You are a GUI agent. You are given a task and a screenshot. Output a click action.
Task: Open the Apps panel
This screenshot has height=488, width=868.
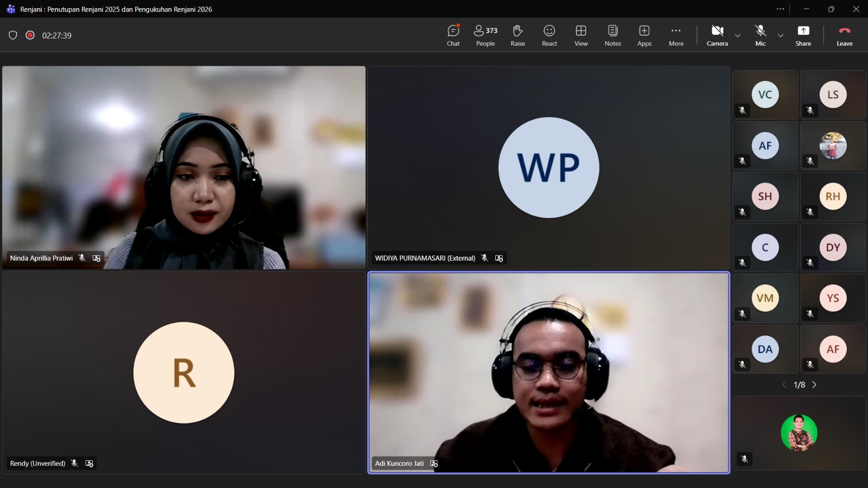[x=644, y=35]
